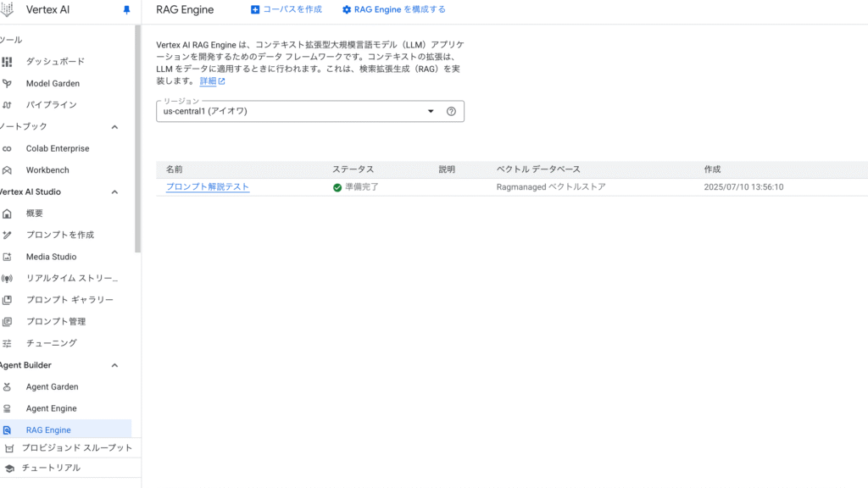Screen dimensions: 868x488
Task: Click the Colab Enterprise infinity icon
Action: tap(7, 149)
